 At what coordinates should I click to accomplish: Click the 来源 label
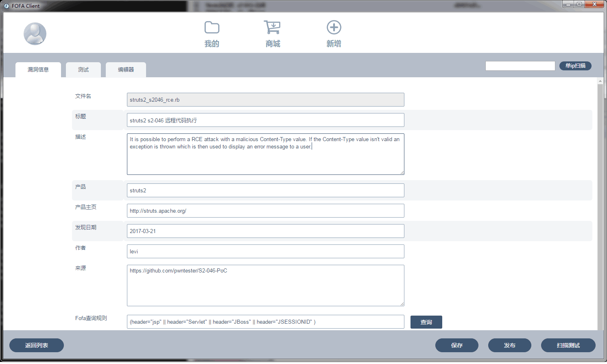(81, 268)
